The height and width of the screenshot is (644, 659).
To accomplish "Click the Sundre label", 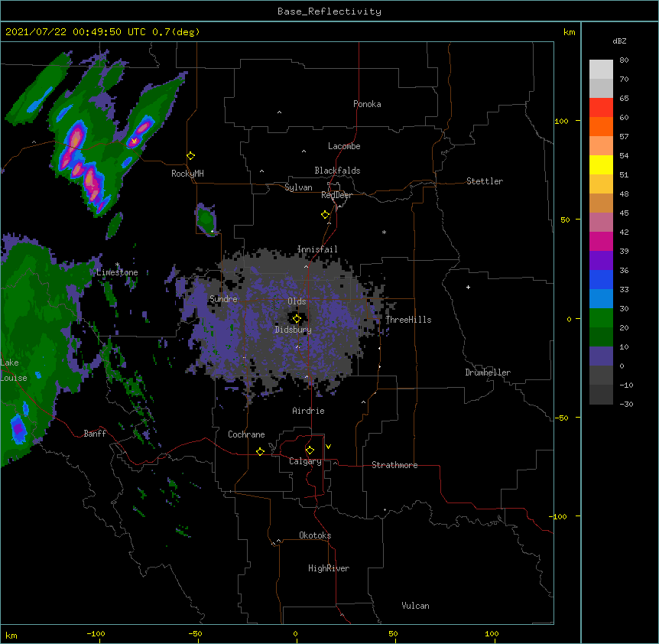I will click(223, 299).
